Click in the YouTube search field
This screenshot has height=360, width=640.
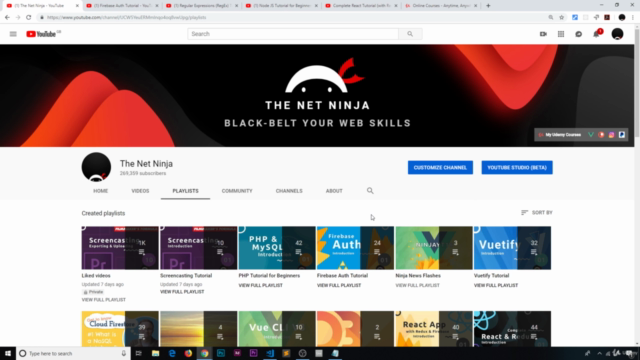click(x=293, y=34)
